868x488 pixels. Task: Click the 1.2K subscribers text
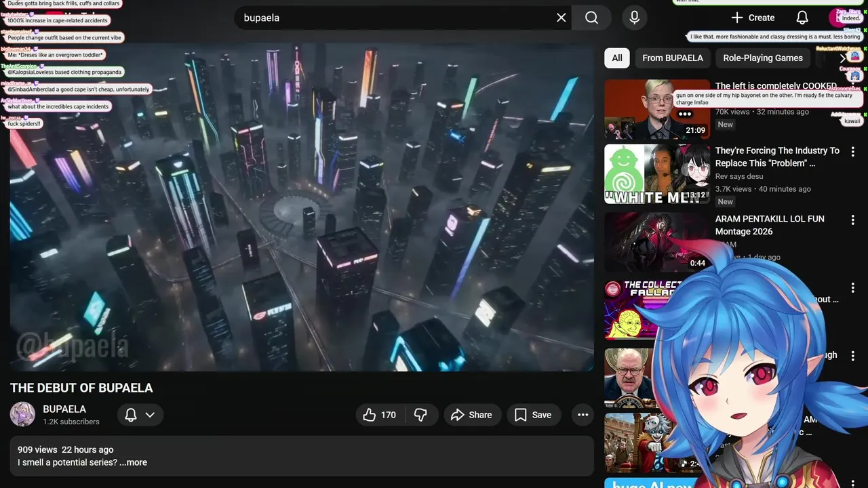pos(71,422)
